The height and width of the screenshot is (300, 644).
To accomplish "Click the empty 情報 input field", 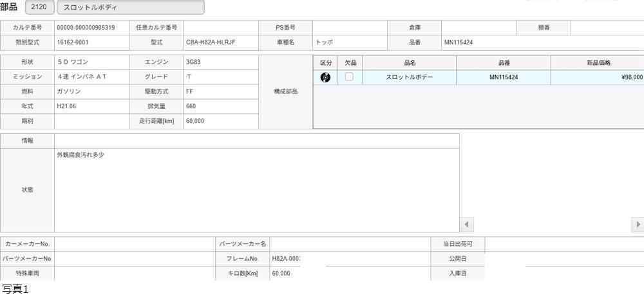I will (256, 140).
